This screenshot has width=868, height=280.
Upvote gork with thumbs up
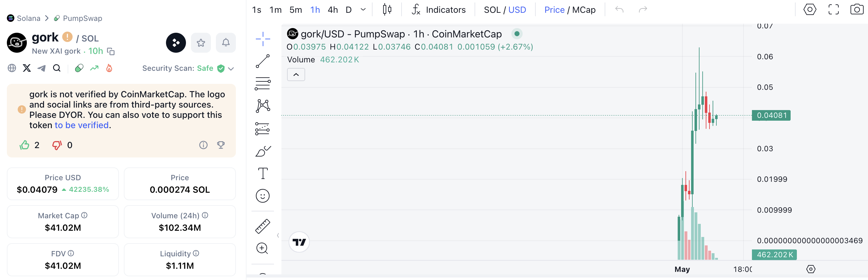tap(24, 145)
